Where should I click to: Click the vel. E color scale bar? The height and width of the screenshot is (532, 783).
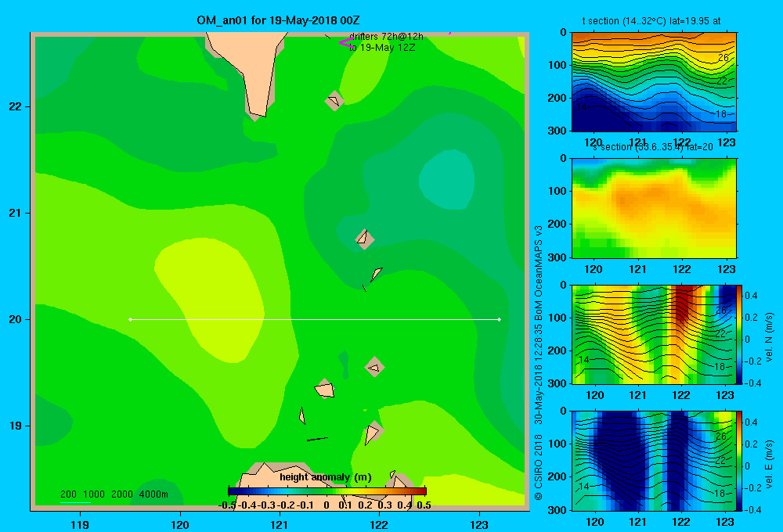(x=740, y=461)
